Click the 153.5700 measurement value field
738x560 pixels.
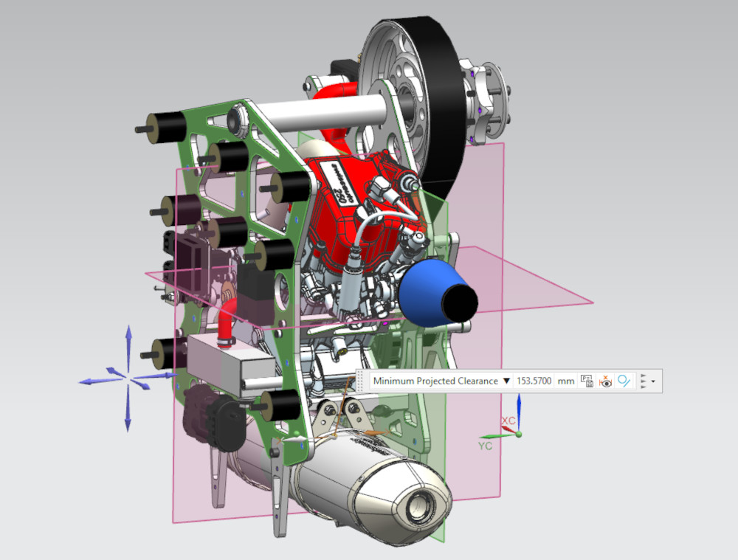534,381
